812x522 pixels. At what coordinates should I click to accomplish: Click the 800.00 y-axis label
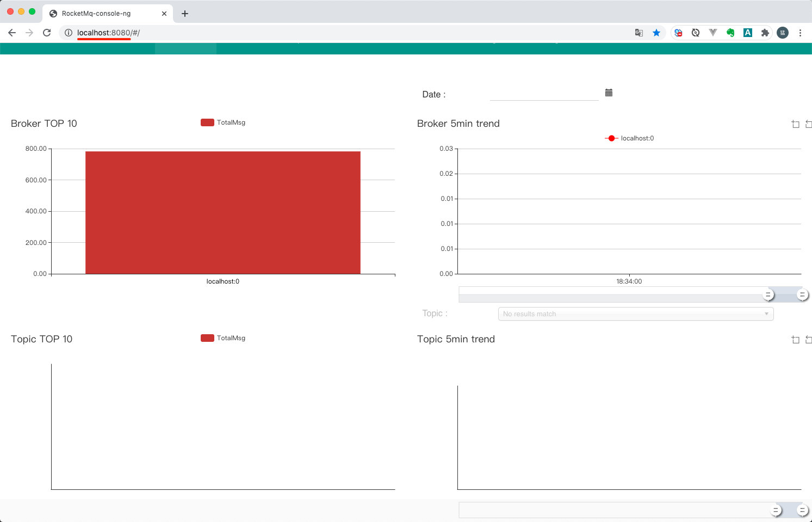[x=36, y=149]
